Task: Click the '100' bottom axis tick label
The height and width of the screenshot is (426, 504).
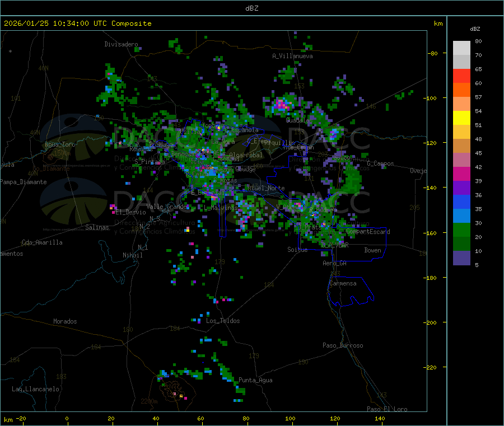Action: pyautogui.click(x=290, y=418)
